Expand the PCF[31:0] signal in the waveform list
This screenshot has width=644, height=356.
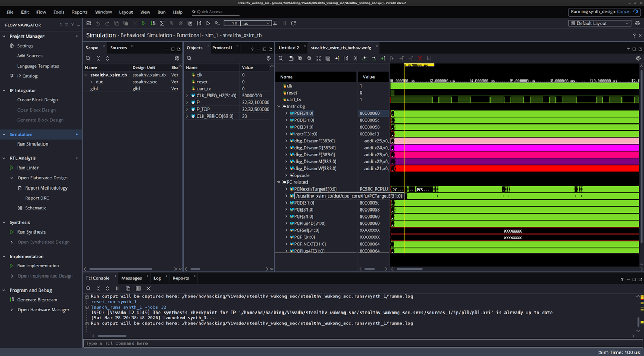tap(286, 113)
